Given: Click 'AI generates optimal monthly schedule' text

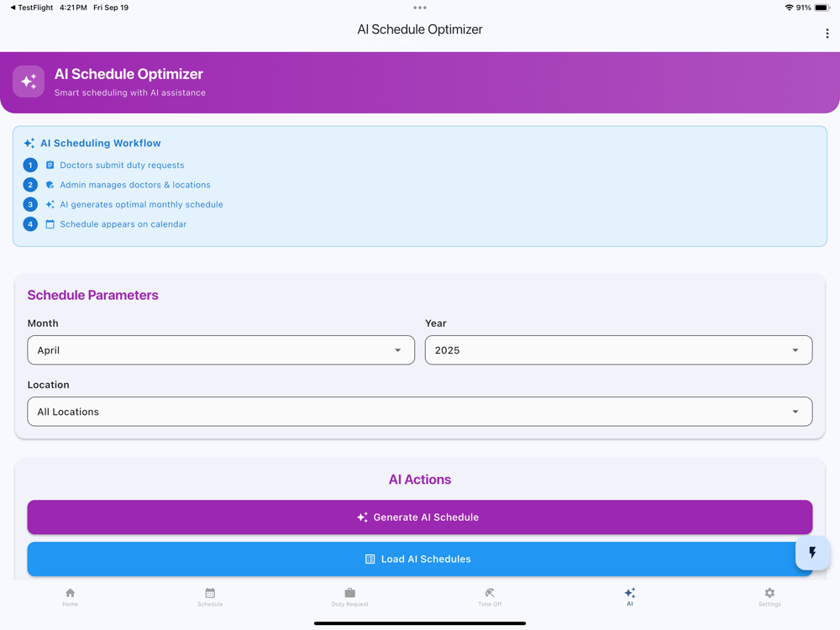Looking at the screenshot, I should click(141, 205).
